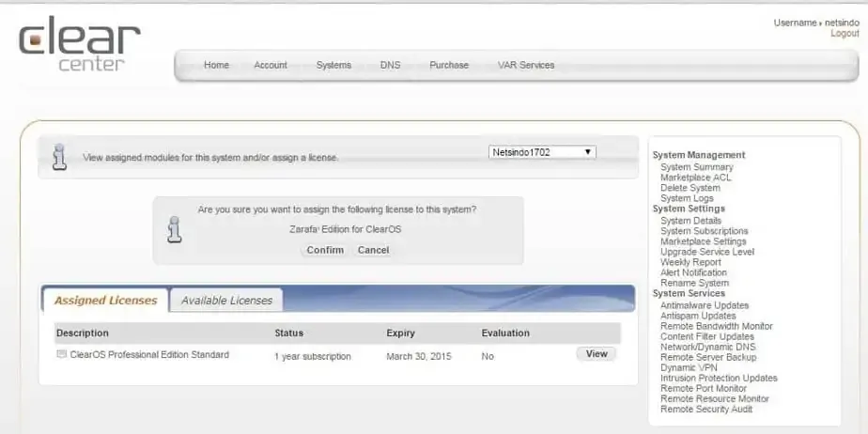
Task: Go to the Systems menu
Action: click(333, 66)
